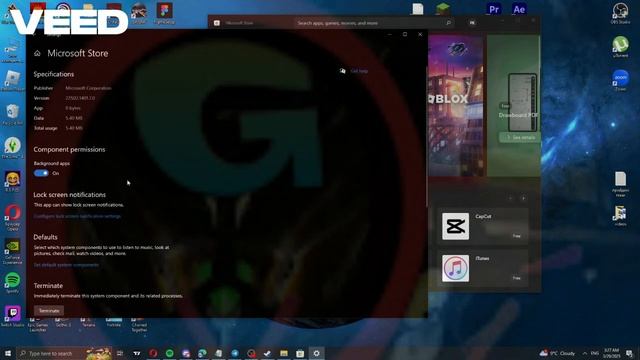Open The Sims desktop shortcut
This screenshot has height=360, width=640.
(x=13, y=148)
